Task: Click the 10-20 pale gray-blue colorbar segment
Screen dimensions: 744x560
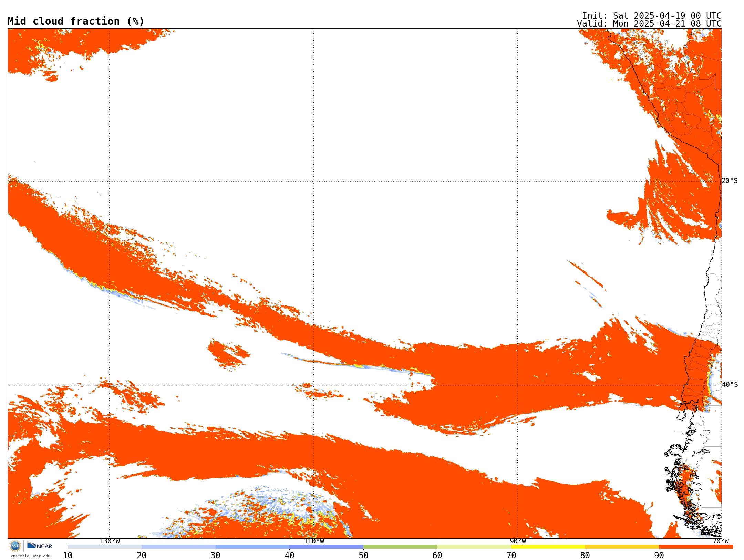Action: coord(105,547)
